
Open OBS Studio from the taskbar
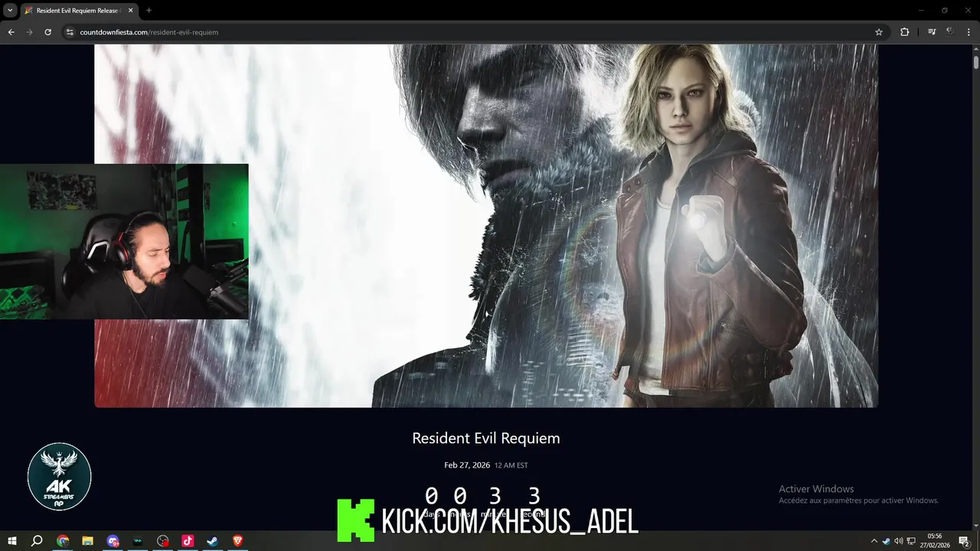pyautogui.click(x=163, y=541)
